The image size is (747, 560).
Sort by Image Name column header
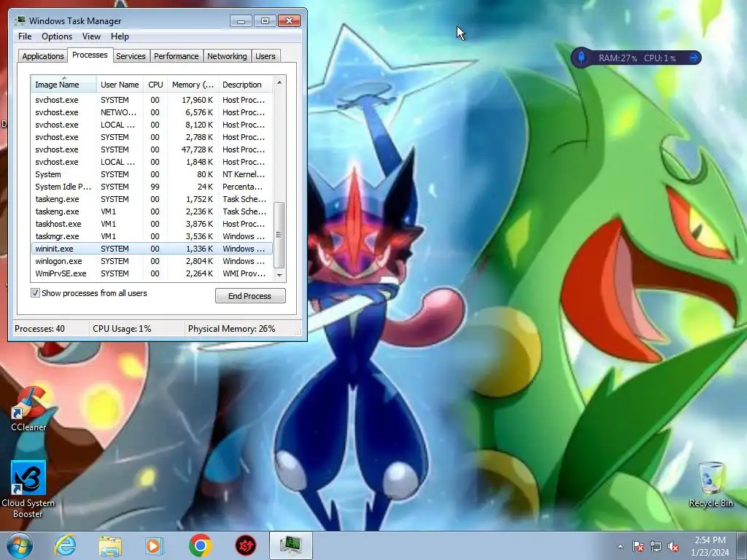(63, 85)
